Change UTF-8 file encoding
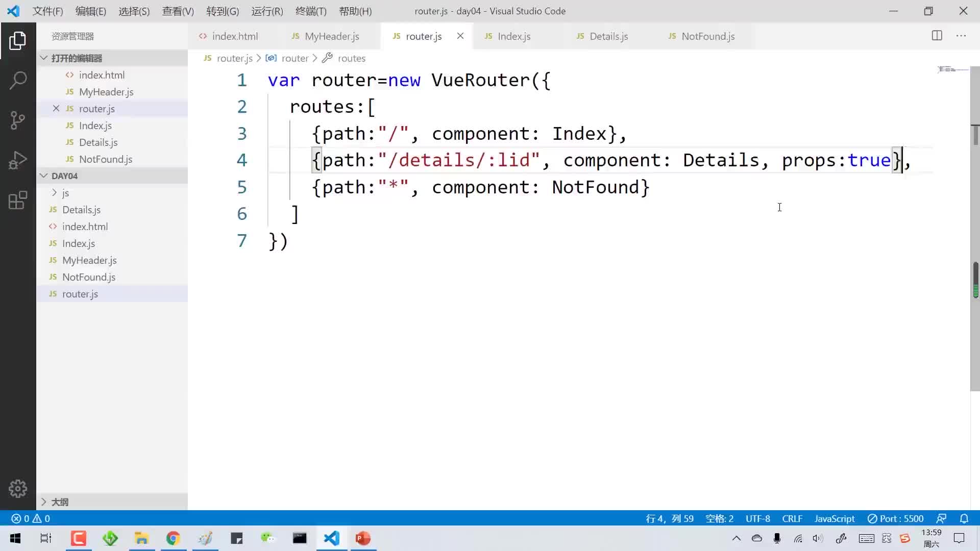 [758, 518]
